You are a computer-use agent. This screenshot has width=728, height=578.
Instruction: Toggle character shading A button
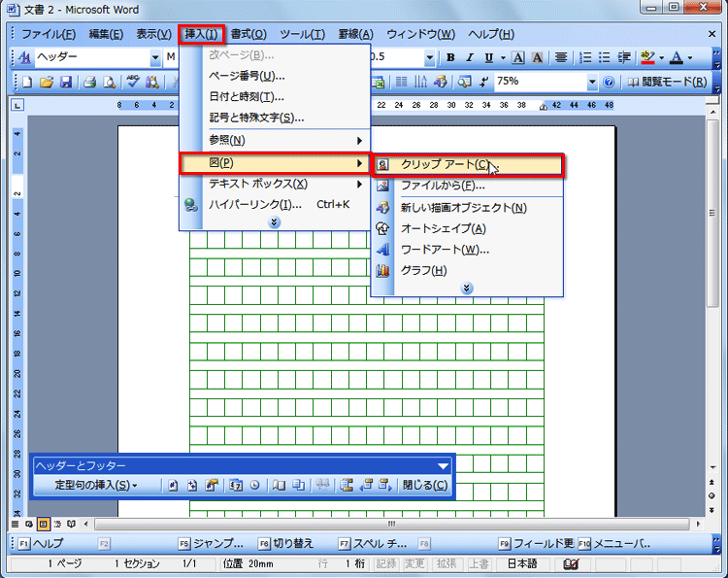tap(537, 57)
